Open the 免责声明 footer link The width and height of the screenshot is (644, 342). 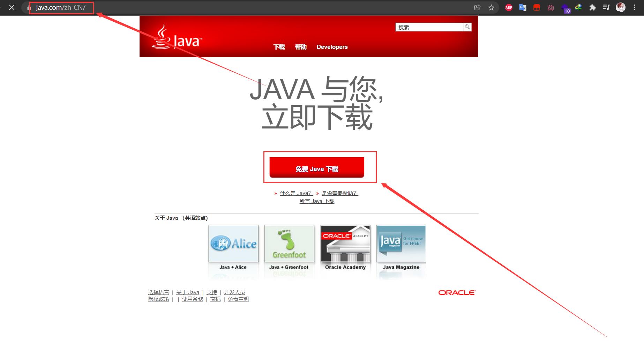coord(238,299)
